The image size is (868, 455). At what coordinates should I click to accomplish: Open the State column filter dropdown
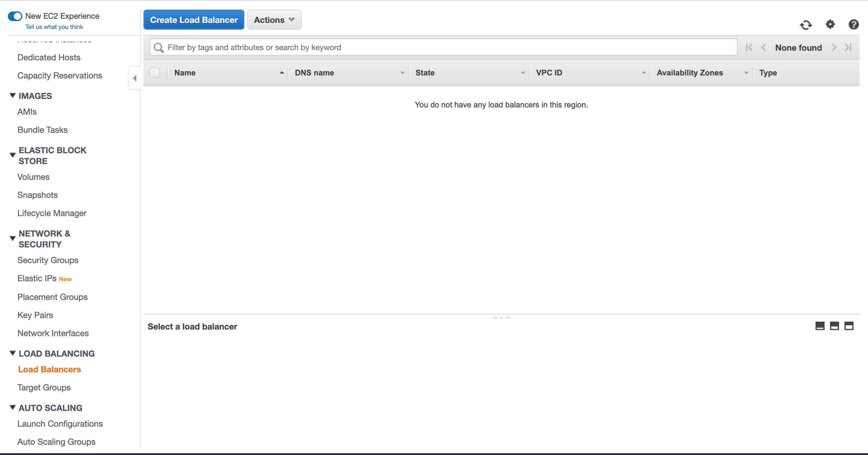523,73
